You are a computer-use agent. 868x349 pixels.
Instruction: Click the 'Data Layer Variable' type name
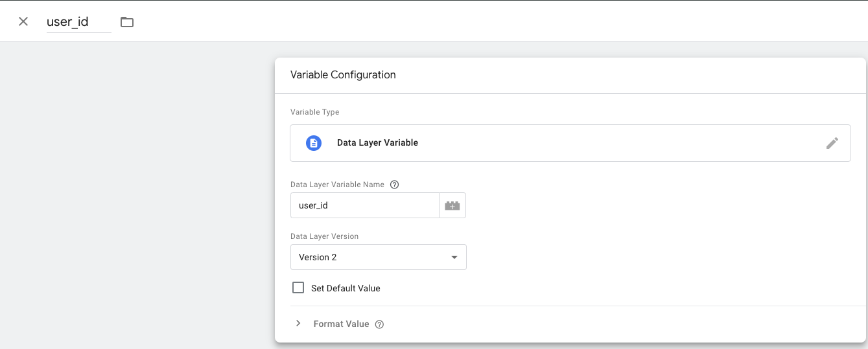(377, 142)
